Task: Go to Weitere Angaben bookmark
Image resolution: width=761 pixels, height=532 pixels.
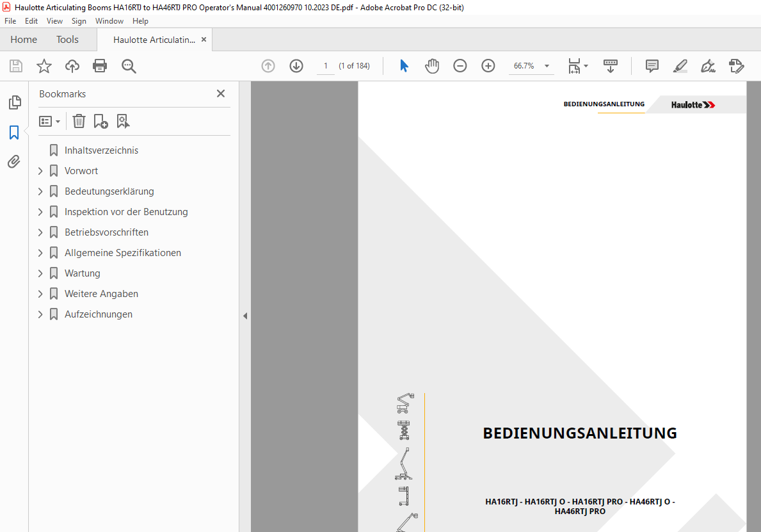Action: coord(101,294)
